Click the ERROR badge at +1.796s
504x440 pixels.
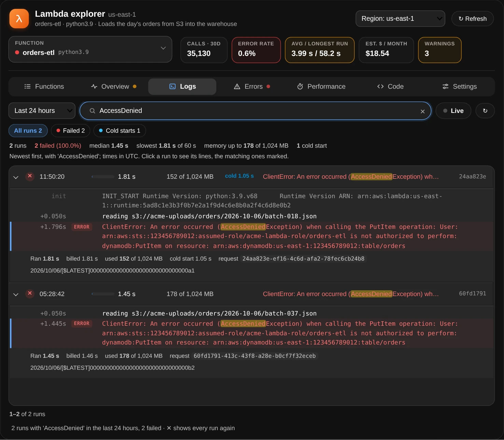coord(82,227)
